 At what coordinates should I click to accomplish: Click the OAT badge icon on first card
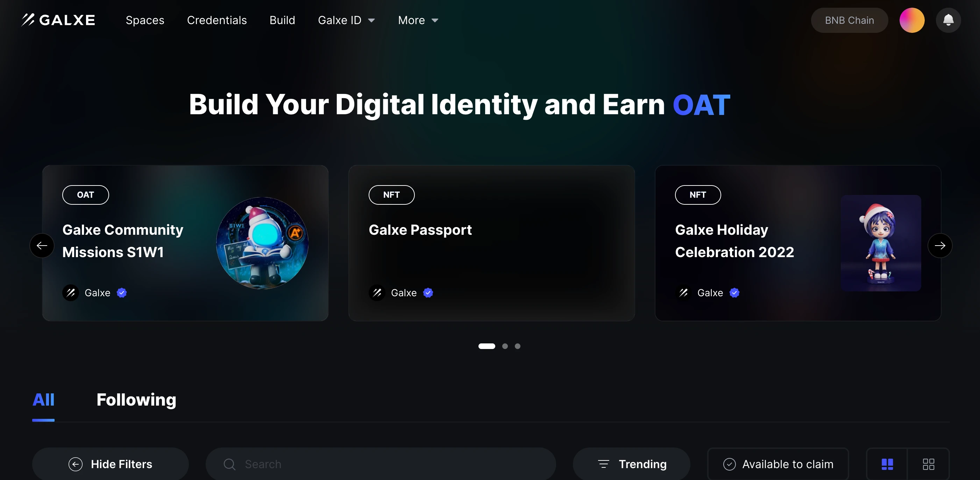(85, 194)
